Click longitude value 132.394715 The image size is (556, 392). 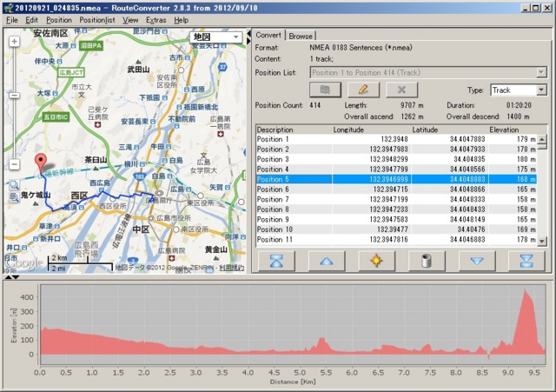(x=390, y=189)
